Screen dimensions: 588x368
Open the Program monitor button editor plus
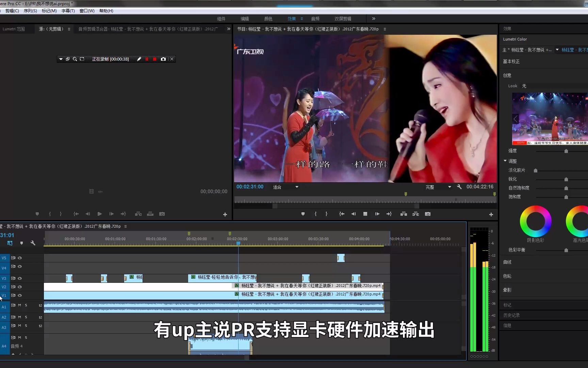click(491, 214)
